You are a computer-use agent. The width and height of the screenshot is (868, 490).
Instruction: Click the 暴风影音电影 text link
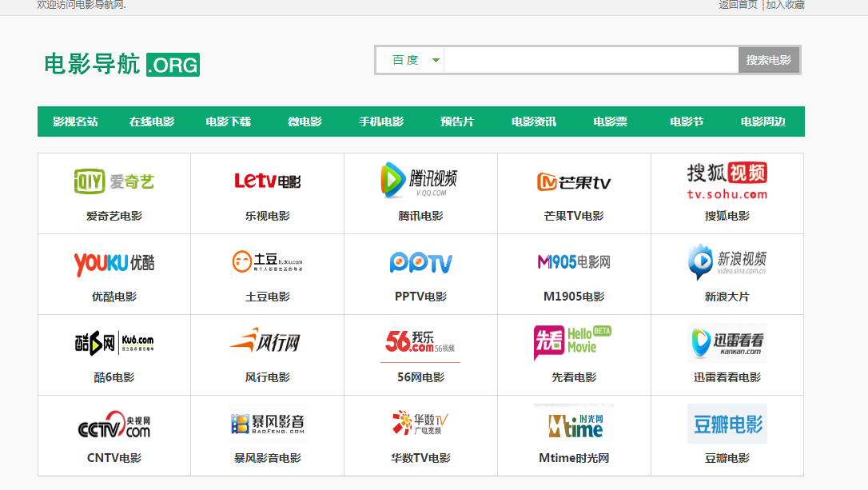(x=268, y=459)
